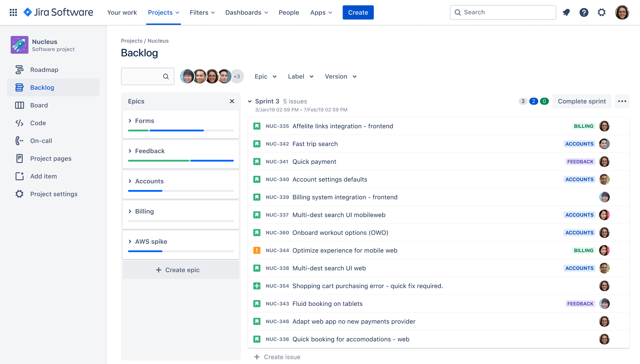Click the Feedback epic progress bar
Screen dimensions: 640x364
pos(180,160)
